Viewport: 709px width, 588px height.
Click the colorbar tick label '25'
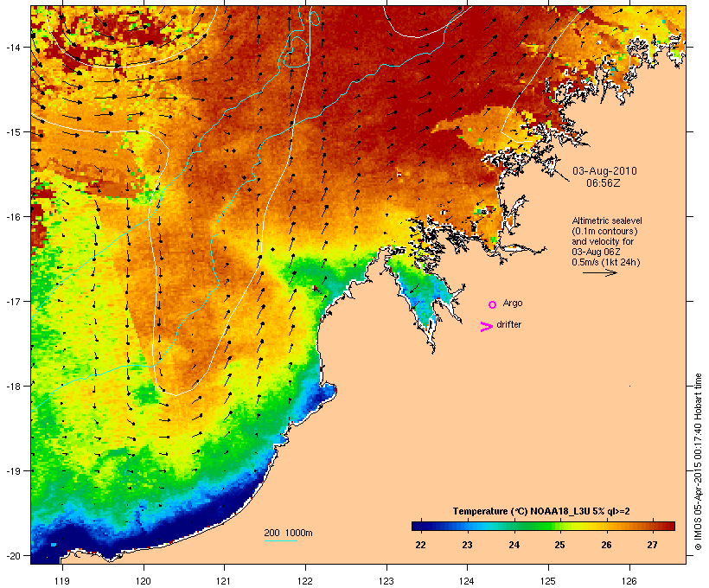pos(559,545)
